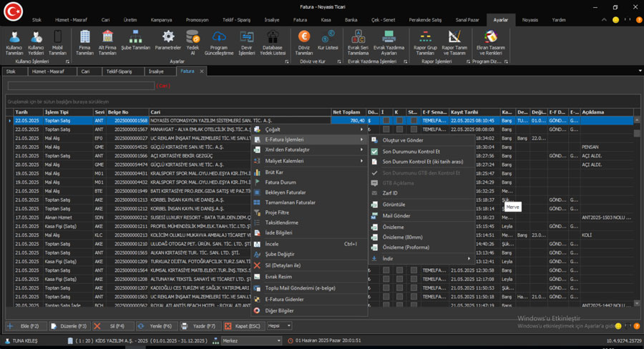This screenshot has width=644, height=349.
Task: Click the grid vertical scrollbar
Action: (x=637, y=211)
